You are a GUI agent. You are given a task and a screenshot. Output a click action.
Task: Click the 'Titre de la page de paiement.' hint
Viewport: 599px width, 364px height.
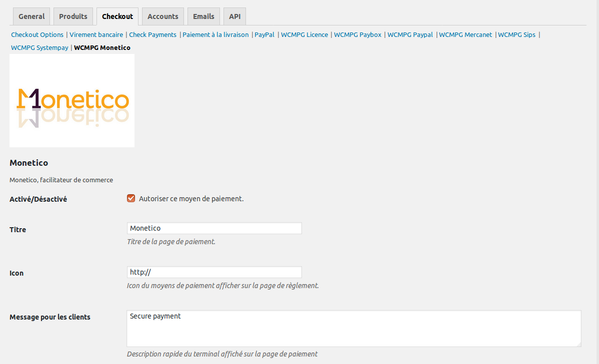171,242
